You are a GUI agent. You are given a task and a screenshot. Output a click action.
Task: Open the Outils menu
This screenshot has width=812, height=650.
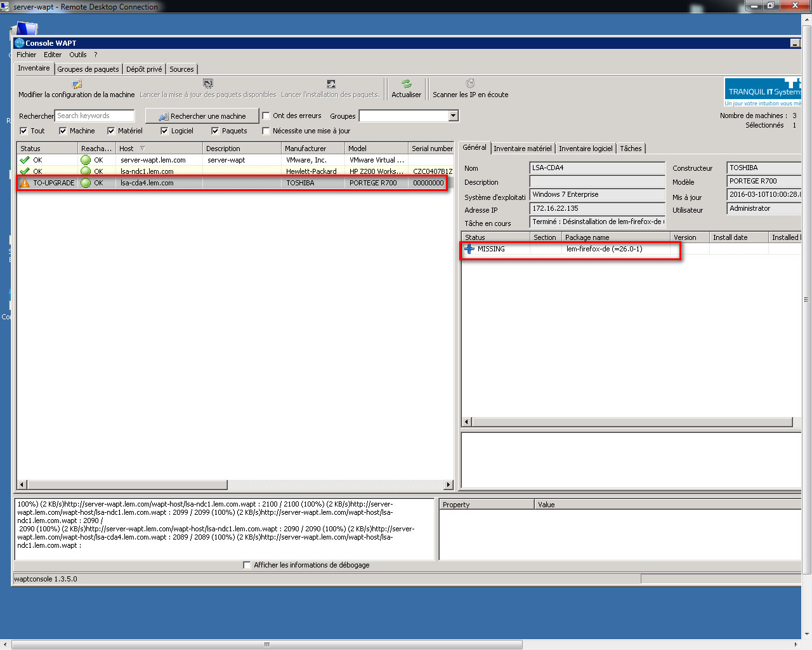point(78,55)
